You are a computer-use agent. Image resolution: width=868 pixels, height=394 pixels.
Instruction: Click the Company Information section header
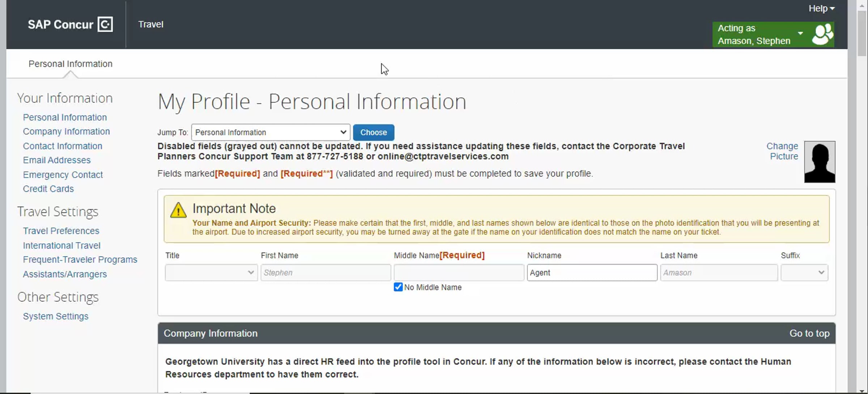click(x=497, y=333)
